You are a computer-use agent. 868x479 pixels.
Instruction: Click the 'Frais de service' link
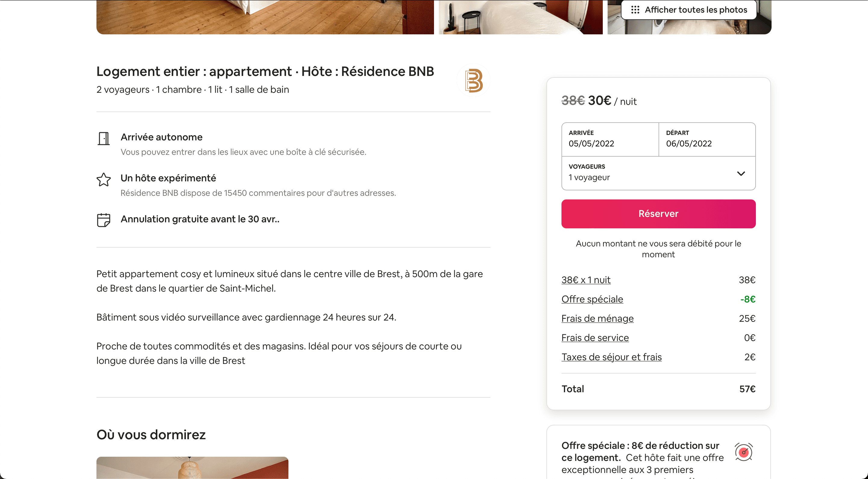pyautogui.click(x=595, y=338)
